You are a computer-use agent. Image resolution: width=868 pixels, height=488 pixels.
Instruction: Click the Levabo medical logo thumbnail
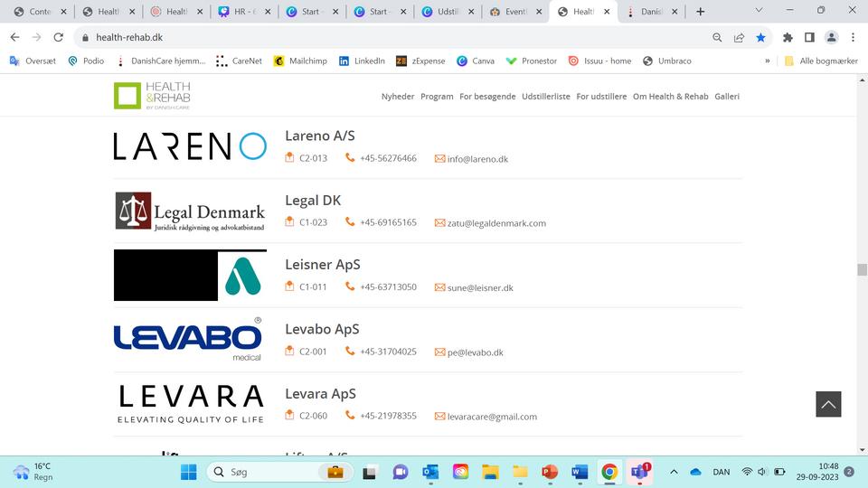coord(188,339)
